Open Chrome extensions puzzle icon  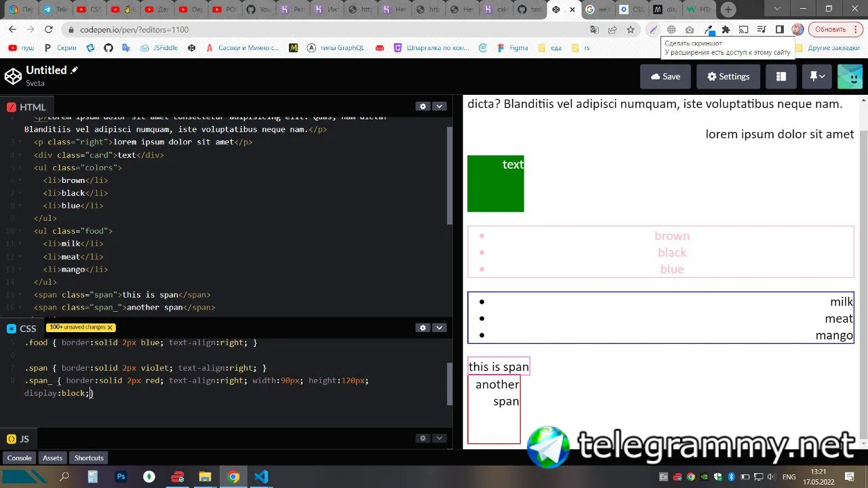pos(726,30)
